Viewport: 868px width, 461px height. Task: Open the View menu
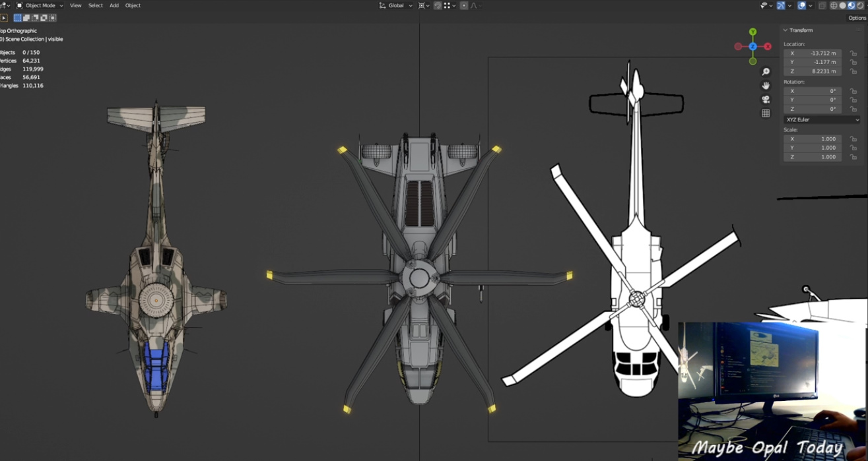point(76,5)
